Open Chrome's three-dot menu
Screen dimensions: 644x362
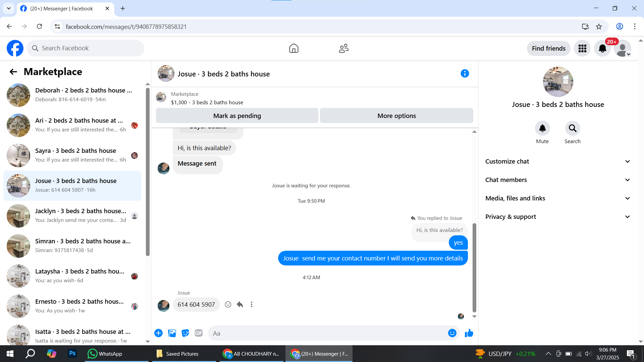click(x=635, y=26)
